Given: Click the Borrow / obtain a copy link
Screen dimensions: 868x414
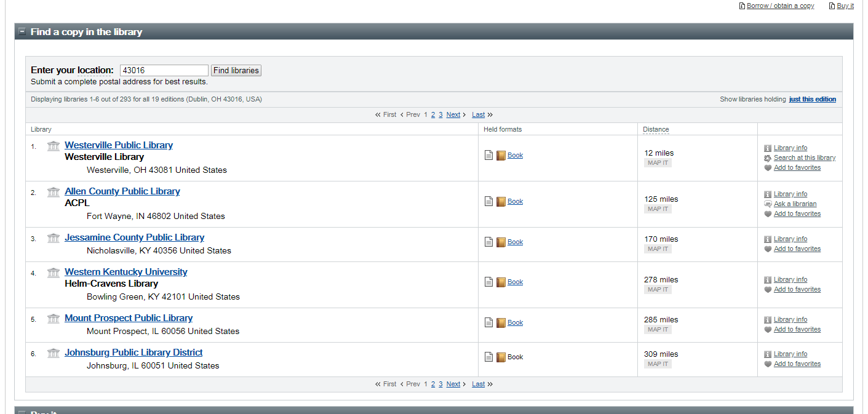Looking at the screenshot, I should pos(780,6).
